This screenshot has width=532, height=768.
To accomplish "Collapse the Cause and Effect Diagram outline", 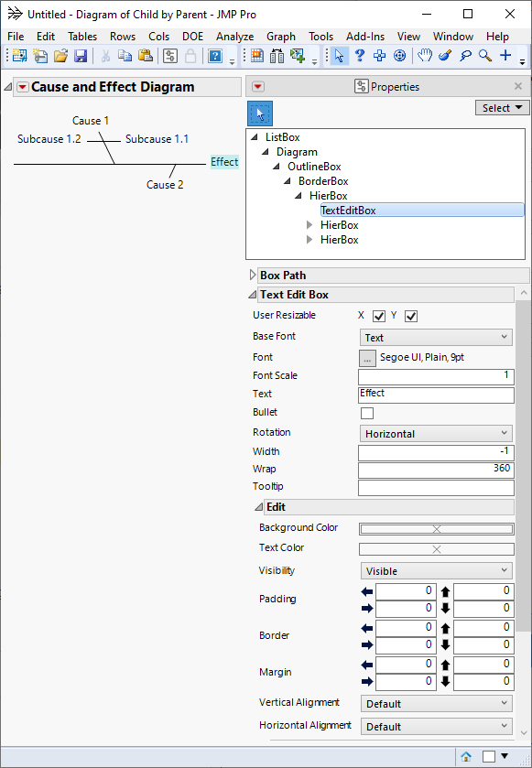I will tap(7, 87).
